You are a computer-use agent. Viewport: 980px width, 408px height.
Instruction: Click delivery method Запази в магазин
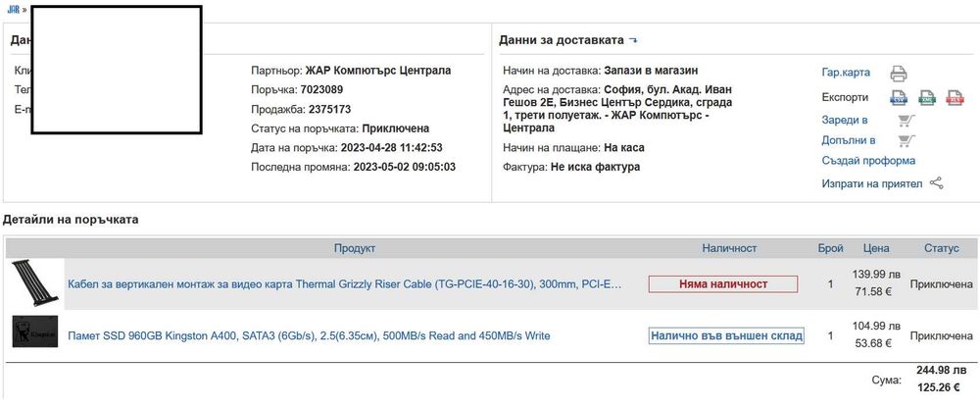(651, 71)
